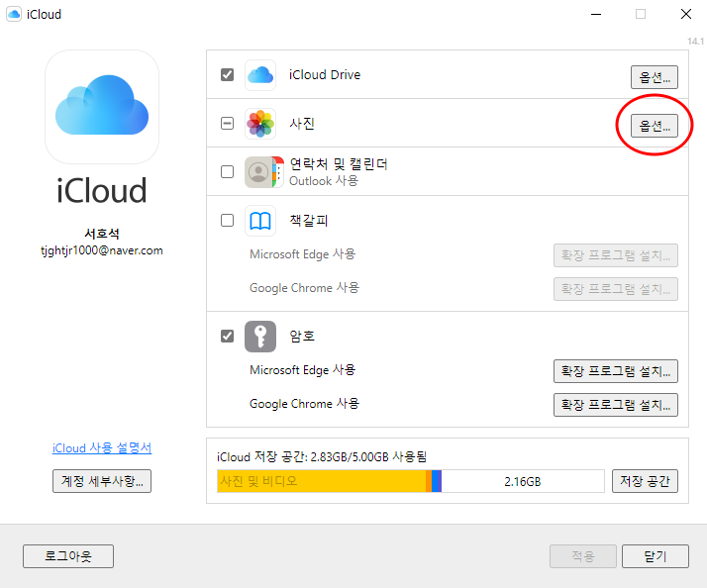
Task: Click the 'iCloud Drive' label
Action: pyautogui.click(x=325, y=75)
